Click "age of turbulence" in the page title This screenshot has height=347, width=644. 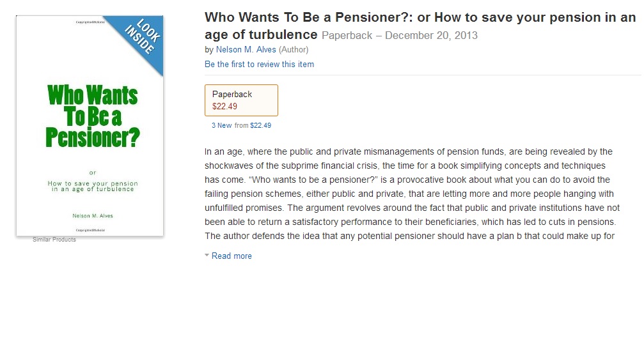coord(261,35)
